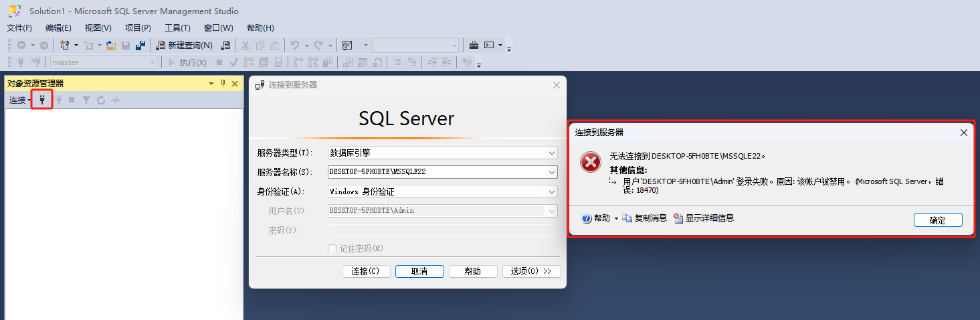Click the Disconnect plug icon in Object Explorer
The image size is (980, 320).
pos(58,100)
